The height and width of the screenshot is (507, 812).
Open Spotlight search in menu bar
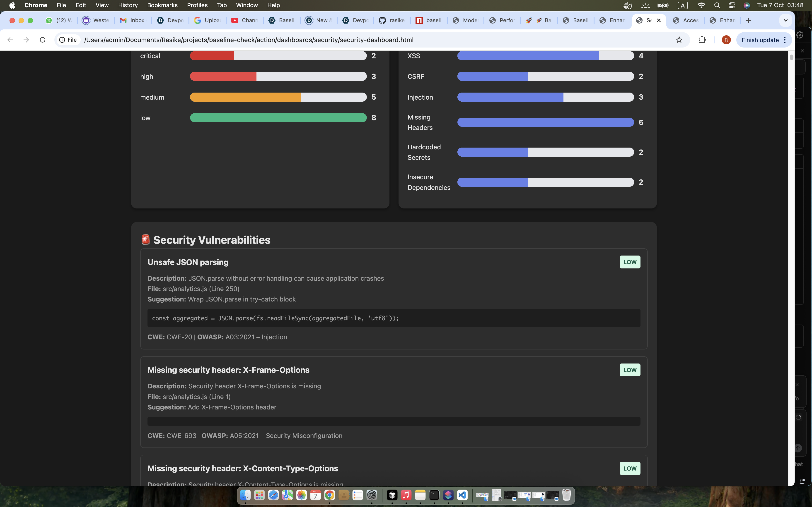[x=717, y=5]
